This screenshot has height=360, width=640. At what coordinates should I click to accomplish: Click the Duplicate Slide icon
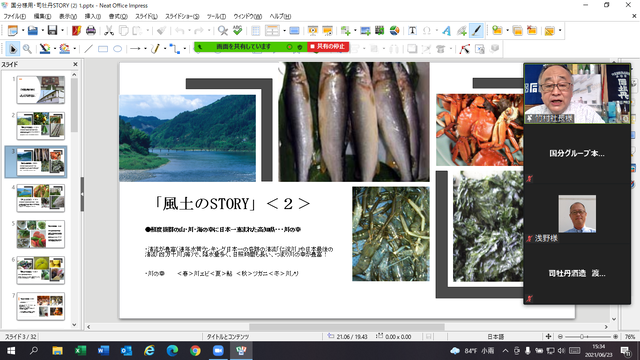point(517,31)
